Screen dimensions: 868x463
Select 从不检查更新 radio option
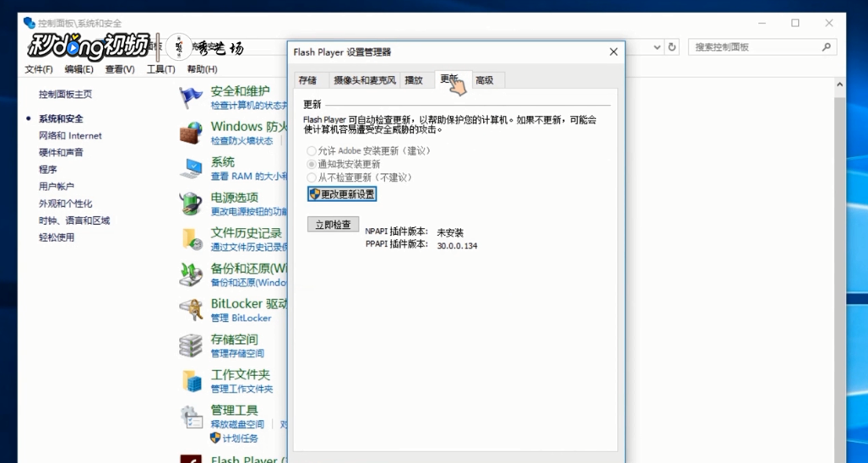coord(312,177)
